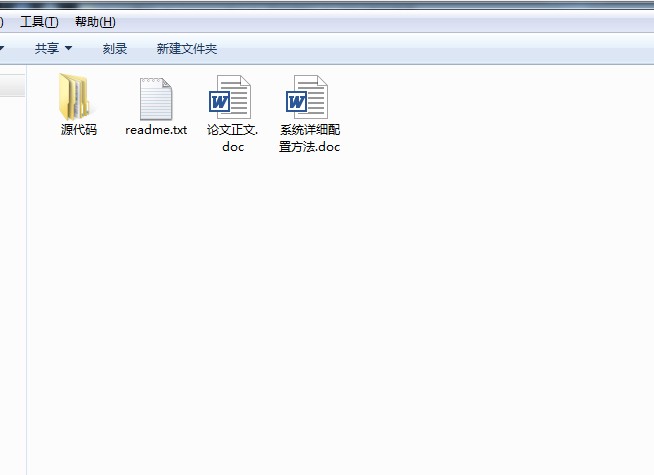Viewport: 654px width, 475px height.
Task: Expand the 共享 dropdown
Action: 53,48
